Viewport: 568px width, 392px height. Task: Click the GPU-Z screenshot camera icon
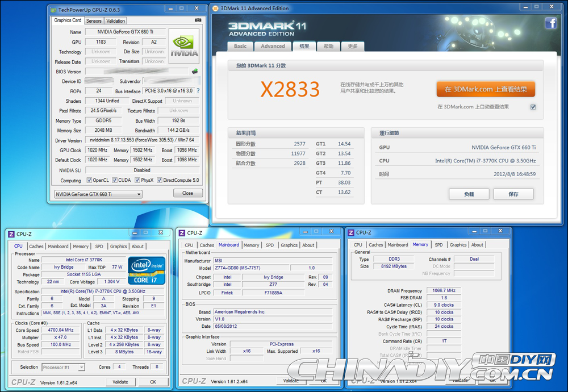[198, 20]
